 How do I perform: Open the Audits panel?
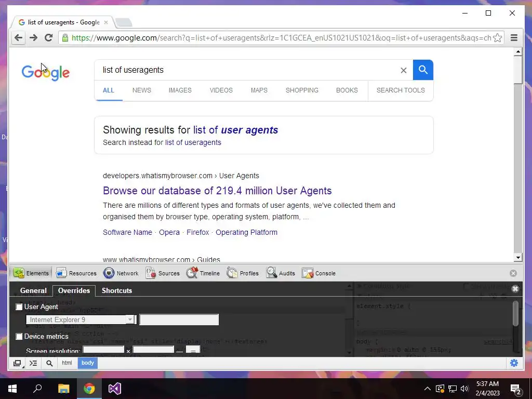click(281, 273)
